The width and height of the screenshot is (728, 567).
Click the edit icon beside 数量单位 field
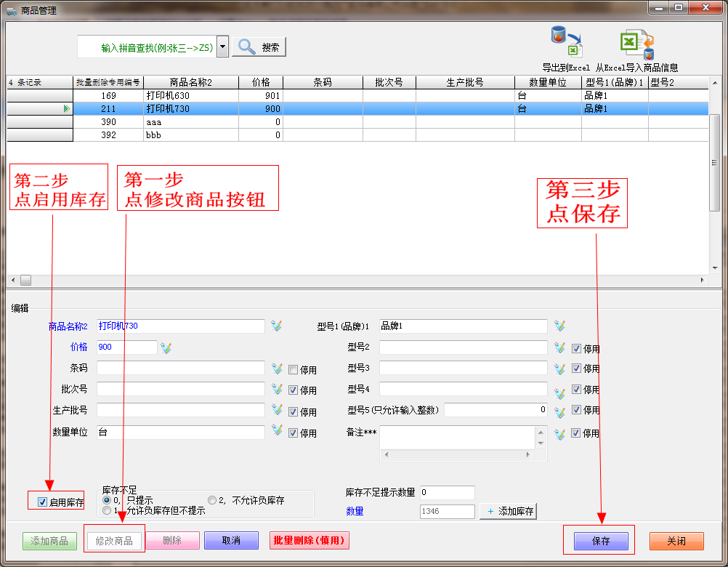[x=277, y=430]
